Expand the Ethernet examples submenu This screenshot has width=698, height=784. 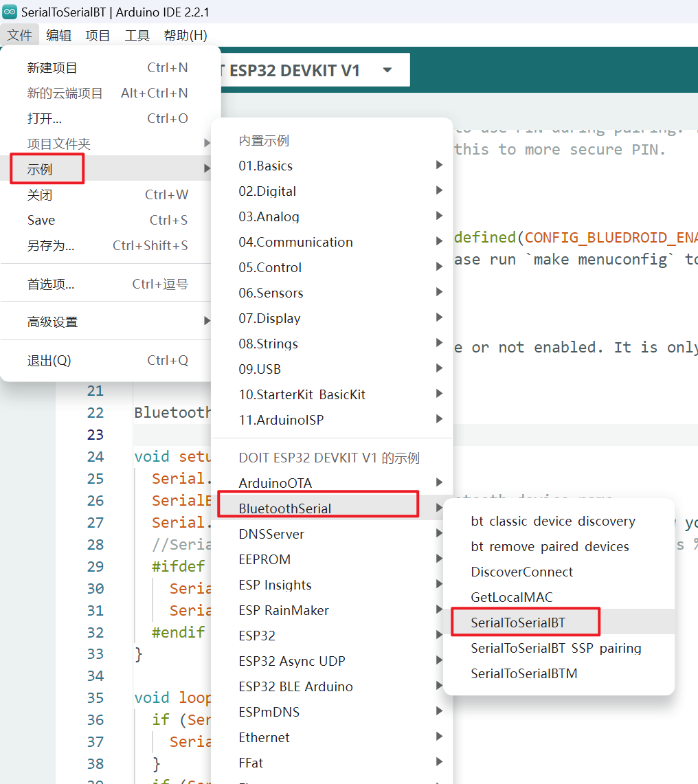point(332,737)
